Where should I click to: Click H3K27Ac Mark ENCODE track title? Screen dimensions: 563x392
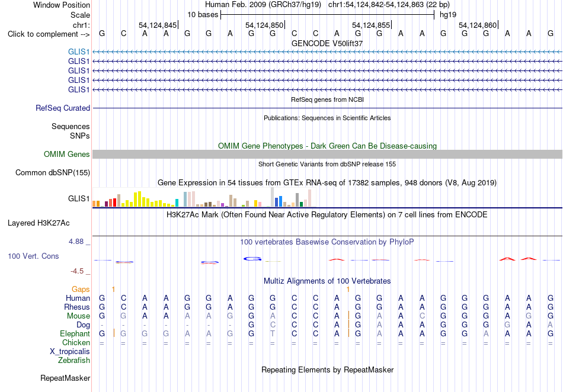(327, 215)
